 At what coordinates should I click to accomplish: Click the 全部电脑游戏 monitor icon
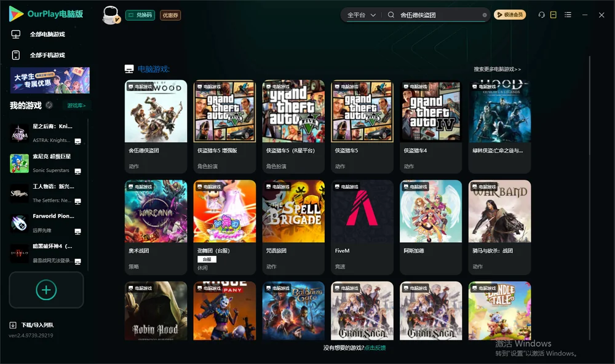16,34
